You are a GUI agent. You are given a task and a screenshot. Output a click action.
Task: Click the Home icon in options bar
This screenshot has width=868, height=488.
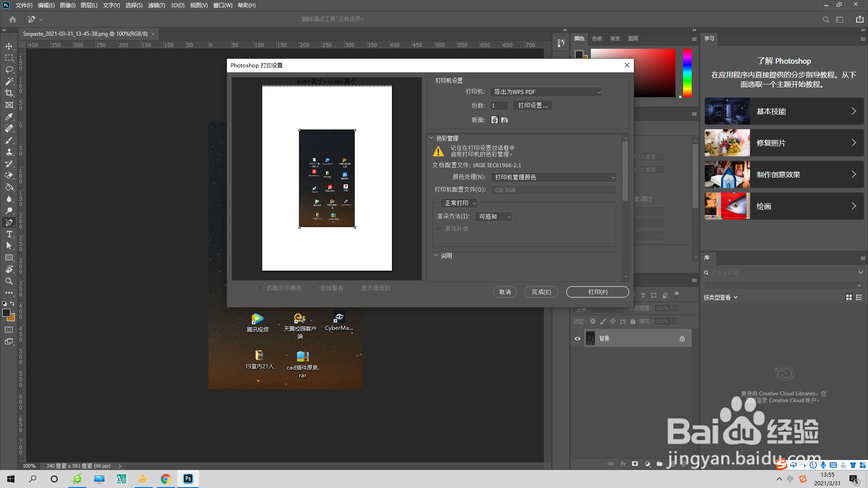coord(13,19)
